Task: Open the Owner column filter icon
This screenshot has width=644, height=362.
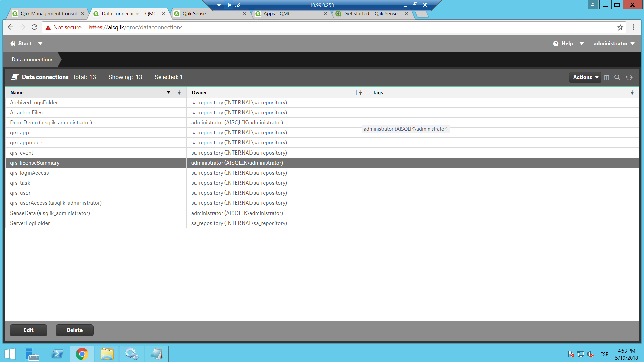Action: pos(359,93)
